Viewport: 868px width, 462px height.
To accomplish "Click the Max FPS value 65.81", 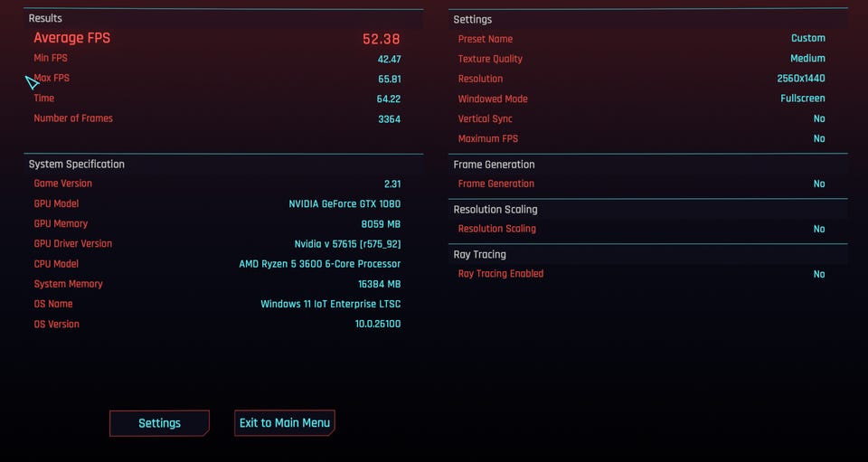I will [390, 80].
